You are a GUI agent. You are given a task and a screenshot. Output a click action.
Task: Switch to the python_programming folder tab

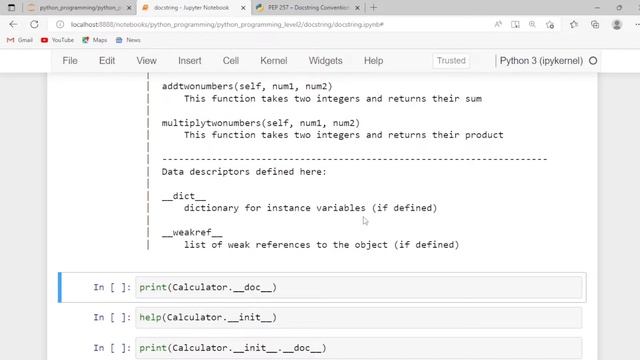click(79, 8)
